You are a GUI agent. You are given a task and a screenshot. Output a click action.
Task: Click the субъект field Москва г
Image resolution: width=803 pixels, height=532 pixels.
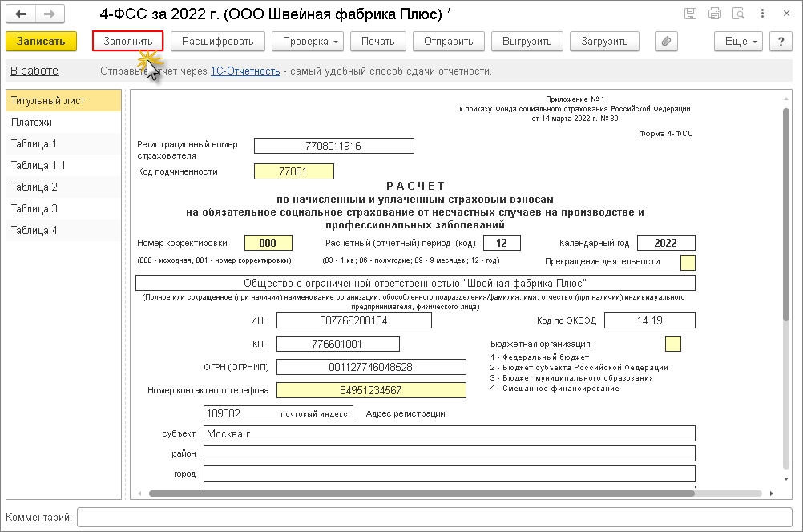(449, 433)
